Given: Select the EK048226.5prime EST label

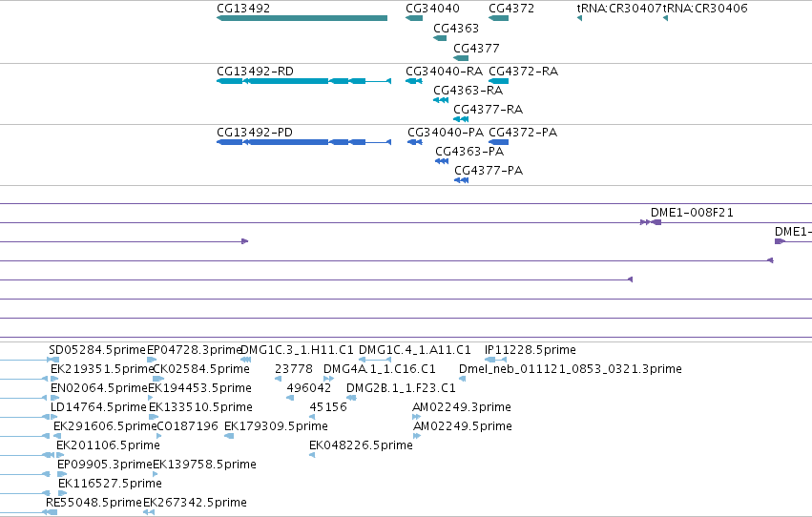Looking at the screenshot, I should 361,446.
